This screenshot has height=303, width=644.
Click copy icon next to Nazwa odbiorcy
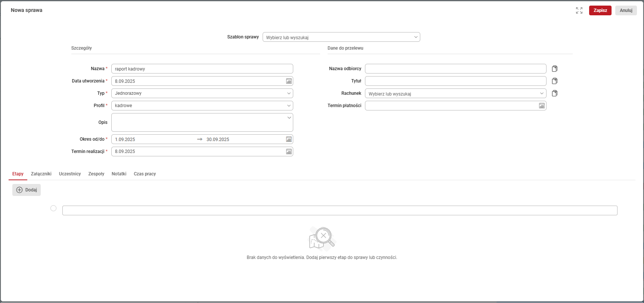tap(555, 69)
